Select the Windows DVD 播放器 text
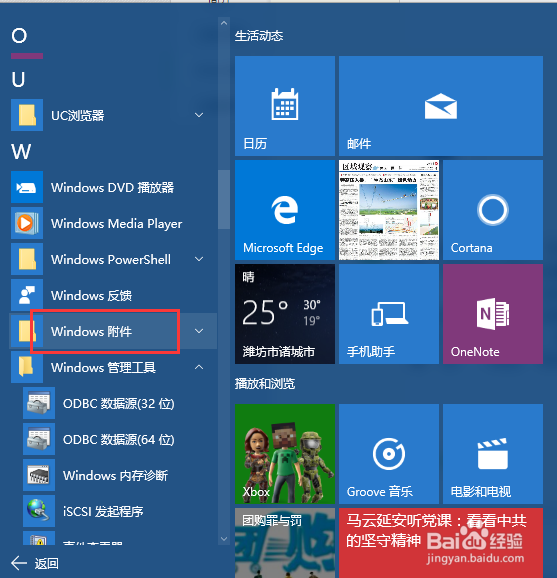The height and width of the screenshot is (578, 557). (x=112, y=188)
